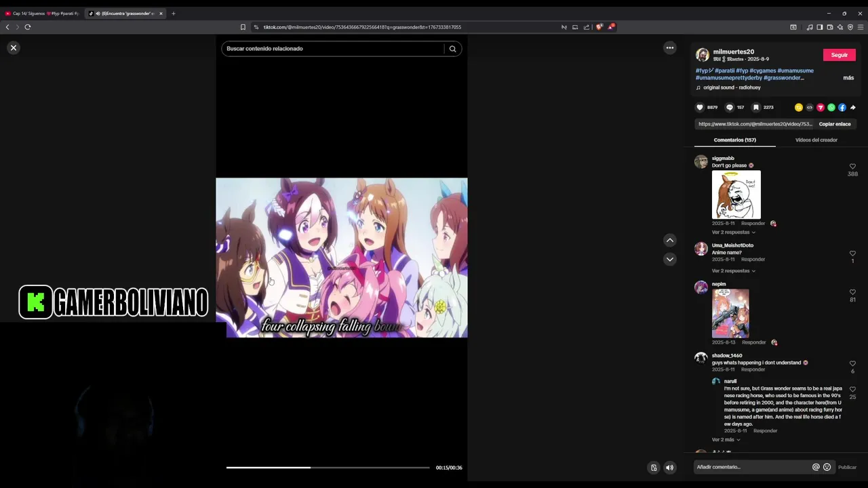The height and width of the screenshot is (488, 868).
Task: Toggle the browser sidebar panel icon
Action: pos(819,27)
